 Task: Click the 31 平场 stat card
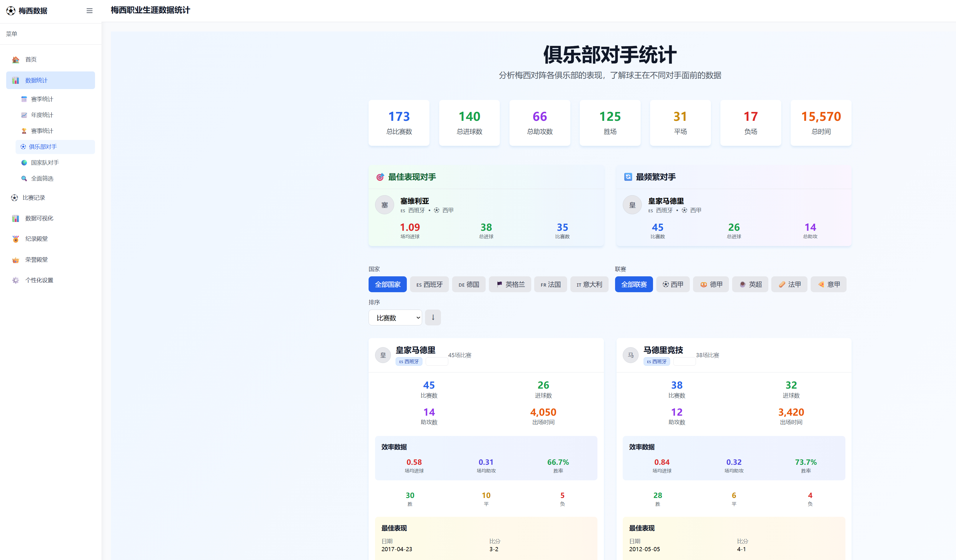680,123
